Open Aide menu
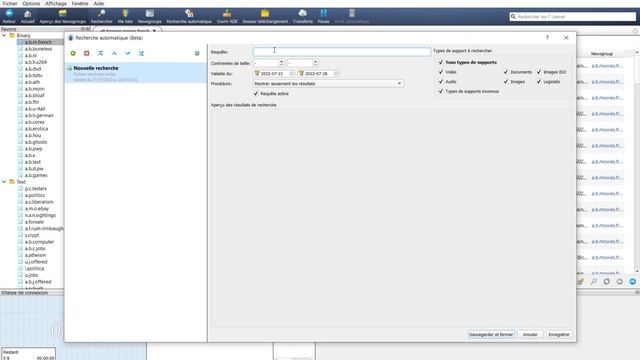The image size is (640, 360). 99,4
